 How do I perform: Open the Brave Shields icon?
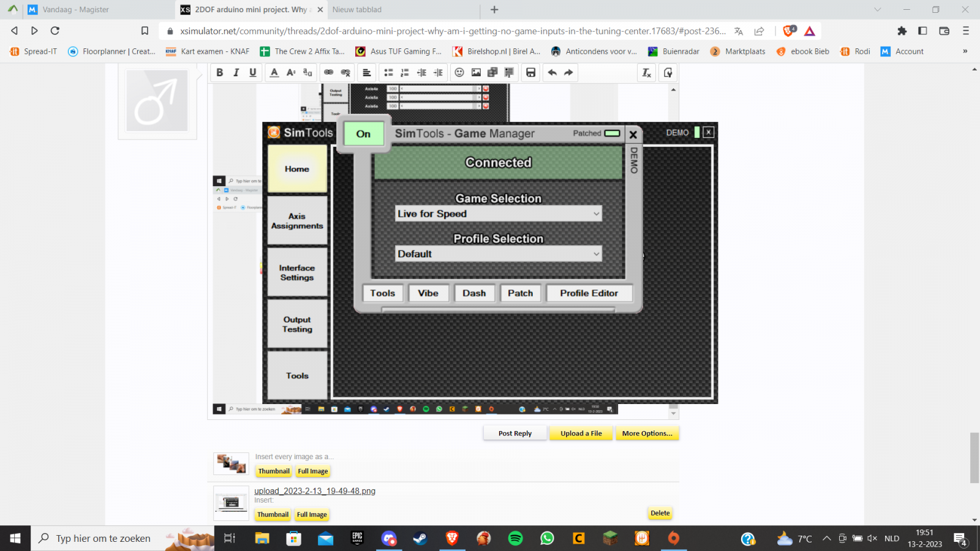pyautogui.click(x=789, y=31)
